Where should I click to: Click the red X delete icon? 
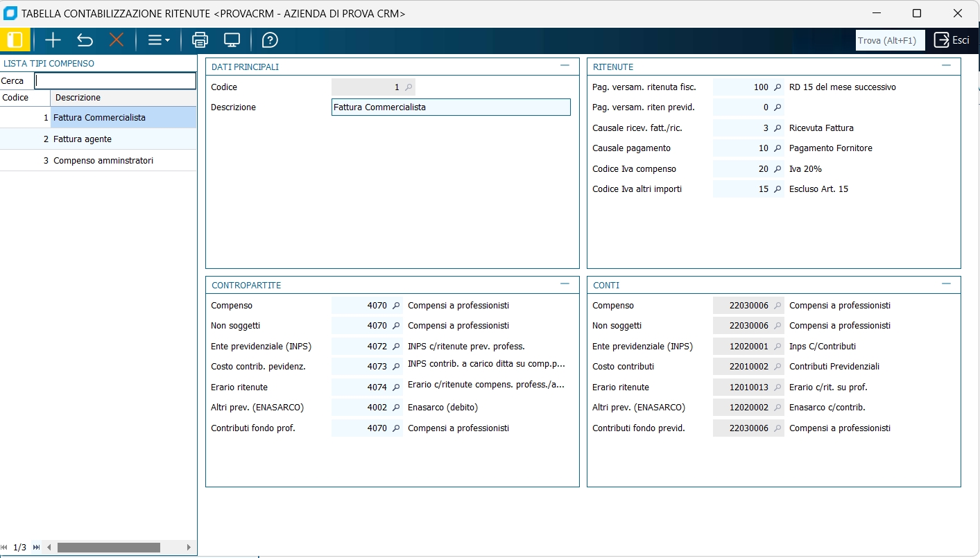click(117, 40)
